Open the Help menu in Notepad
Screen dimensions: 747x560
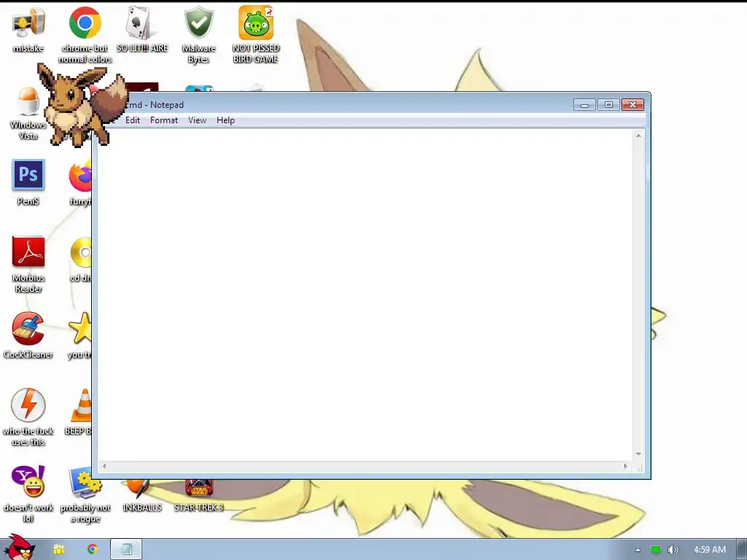coord(225,120)
